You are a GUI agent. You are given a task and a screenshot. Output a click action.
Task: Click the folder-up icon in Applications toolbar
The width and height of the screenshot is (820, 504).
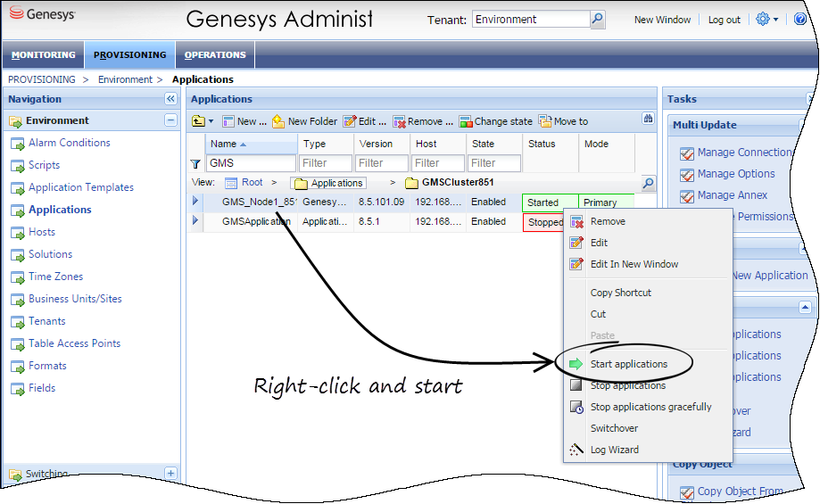(198, 121)
